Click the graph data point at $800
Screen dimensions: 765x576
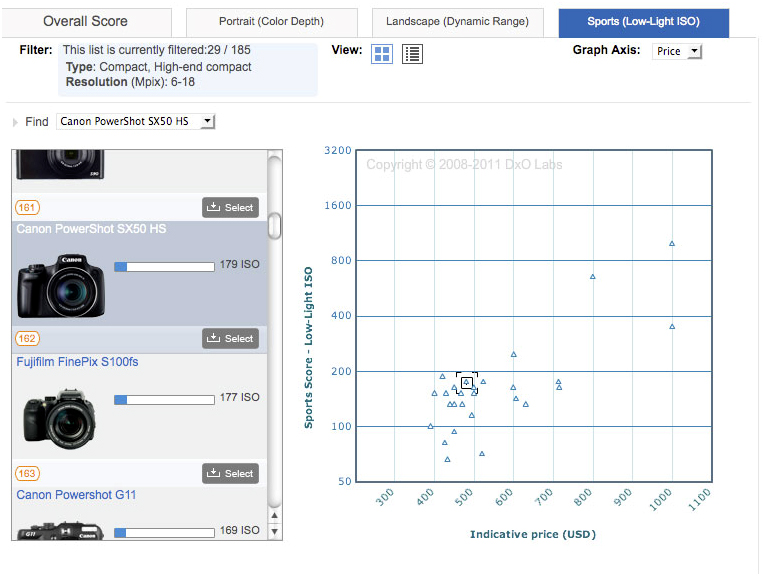(593, 277)
